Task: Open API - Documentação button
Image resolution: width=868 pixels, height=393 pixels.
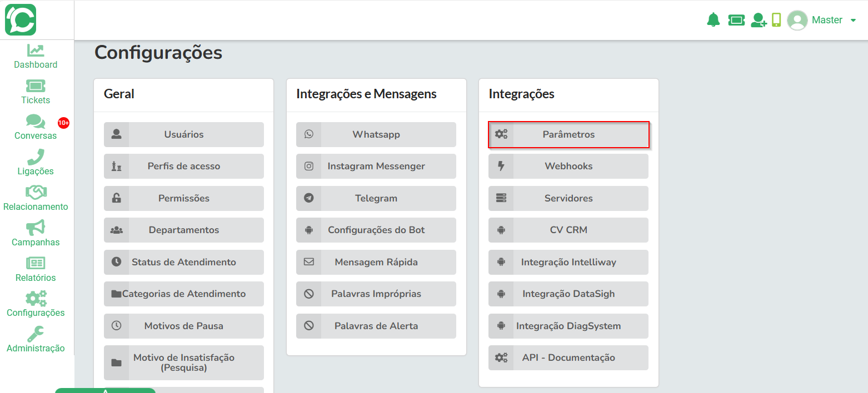Action: coord(568,357)
